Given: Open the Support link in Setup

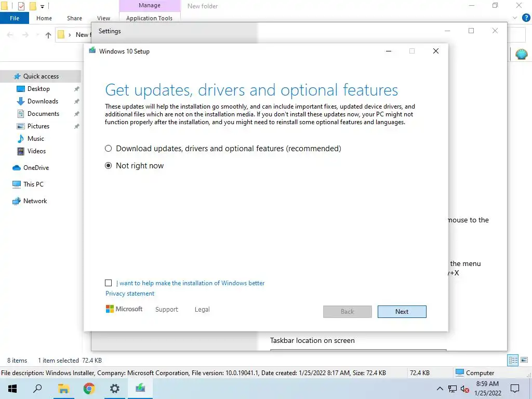Looking at the screenshot, I should click(167, 310).
